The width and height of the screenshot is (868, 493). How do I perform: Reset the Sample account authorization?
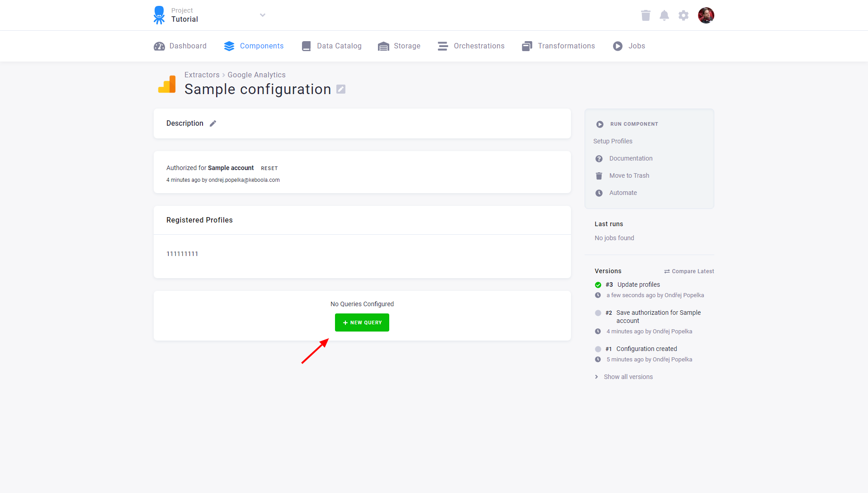269,168
